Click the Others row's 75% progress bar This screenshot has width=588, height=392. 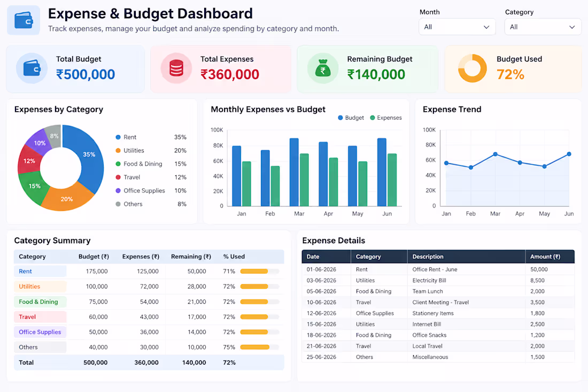point(260,348)
